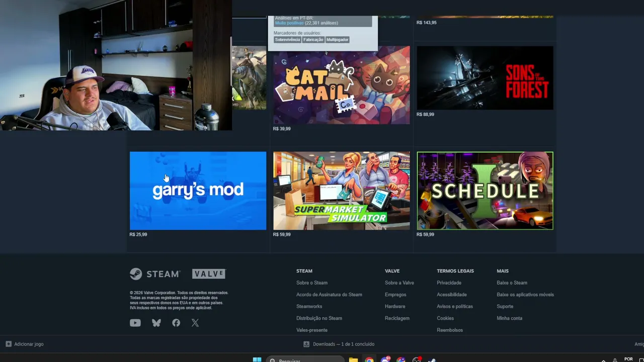Open File Explorer from the taskbar
Image resolution: width=644 pixels, height=362 pixels.
[x=353, y=359]
